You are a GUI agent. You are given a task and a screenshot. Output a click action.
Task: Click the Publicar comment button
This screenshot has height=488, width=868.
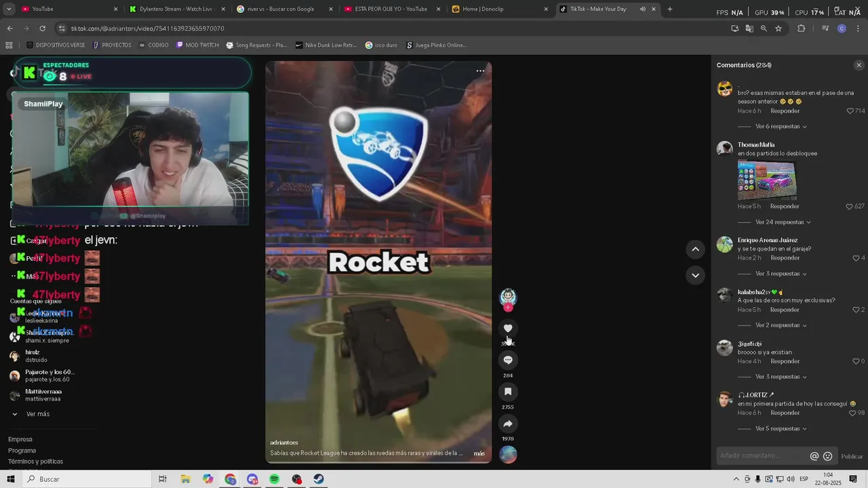click(x=852, y=457)
